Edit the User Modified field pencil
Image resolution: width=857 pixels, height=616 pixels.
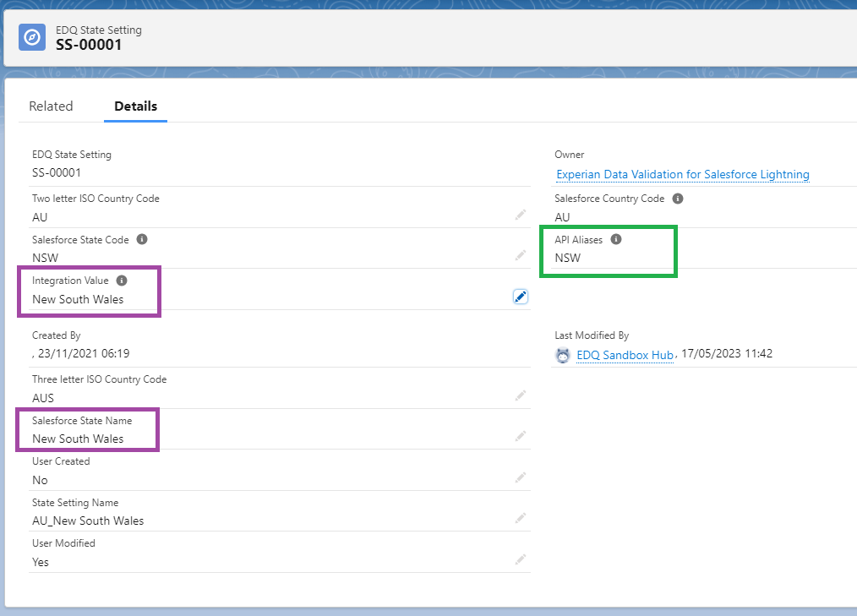521,559
